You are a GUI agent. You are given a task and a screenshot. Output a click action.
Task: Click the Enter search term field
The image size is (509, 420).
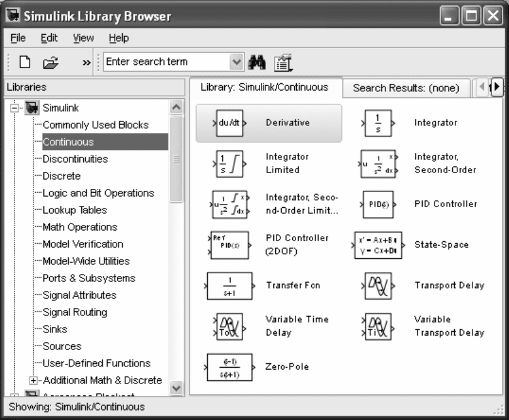pyautogui.click(x=166, y=62)
